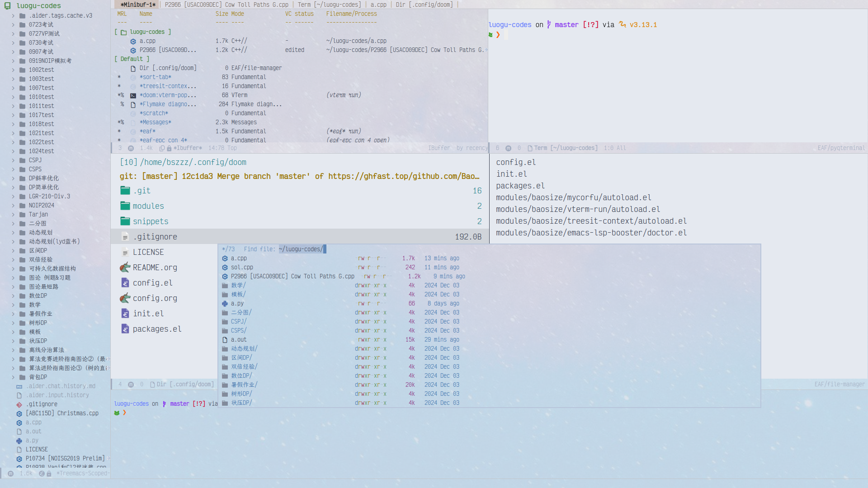This screenshot has width=868, height=488.
Task: Select sol.cpp in find file completions
Action: tap(242, 267)
